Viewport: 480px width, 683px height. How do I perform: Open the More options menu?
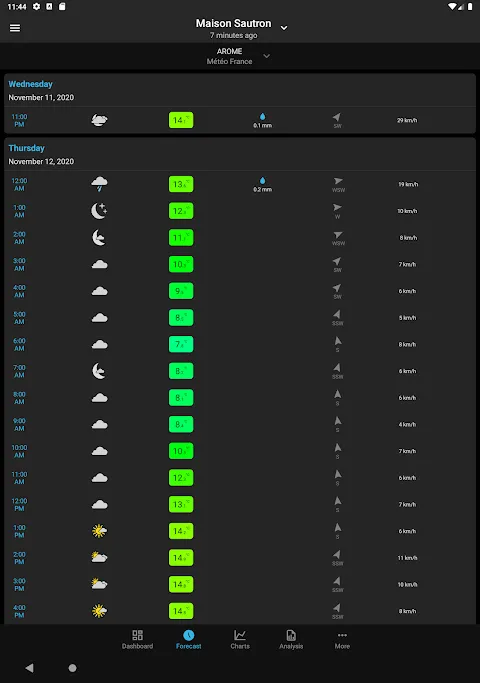tap(342, 639)
